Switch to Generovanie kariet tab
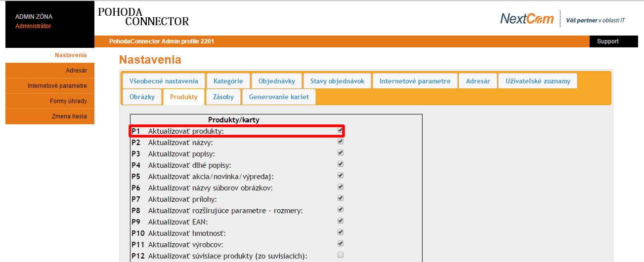Viewport: 644px width, 262px height. [x=279, y=97]
